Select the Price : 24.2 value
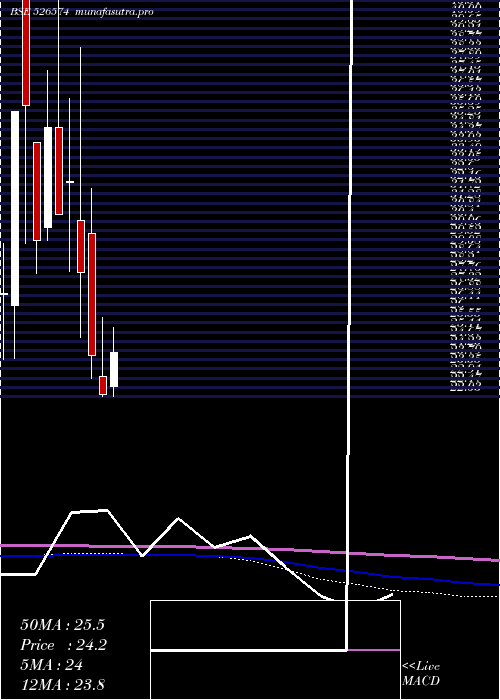The height and width of the screenshot is (700, 500). (63, 645)
